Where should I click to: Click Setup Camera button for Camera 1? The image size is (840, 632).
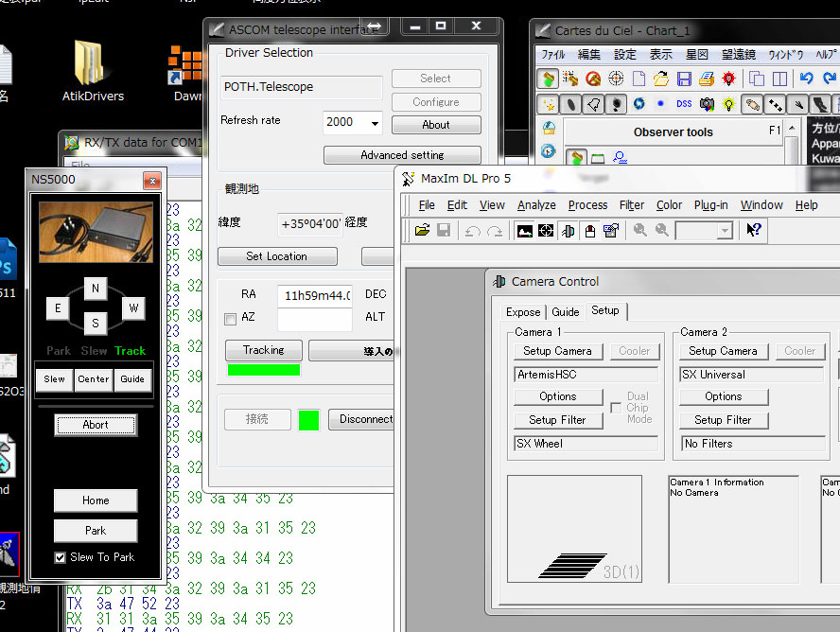(558, 351)
